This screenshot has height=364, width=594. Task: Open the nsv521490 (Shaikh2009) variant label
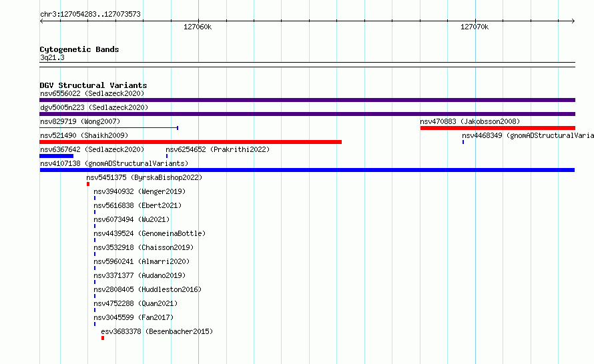click(84, 135)
